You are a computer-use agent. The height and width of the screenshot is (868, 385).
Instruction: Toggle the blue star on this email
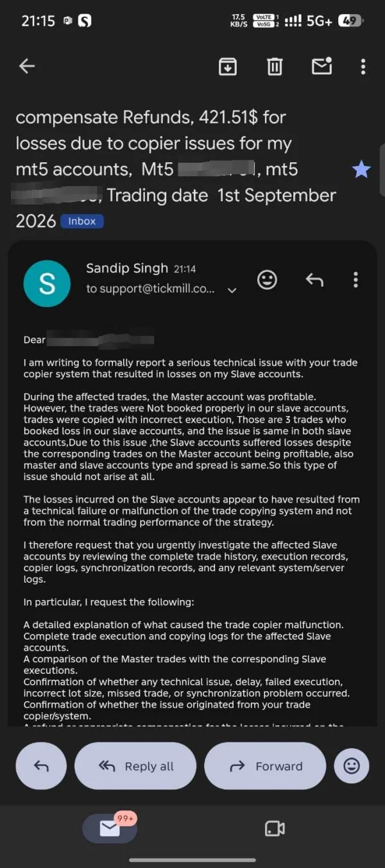(x=361, y=169)
